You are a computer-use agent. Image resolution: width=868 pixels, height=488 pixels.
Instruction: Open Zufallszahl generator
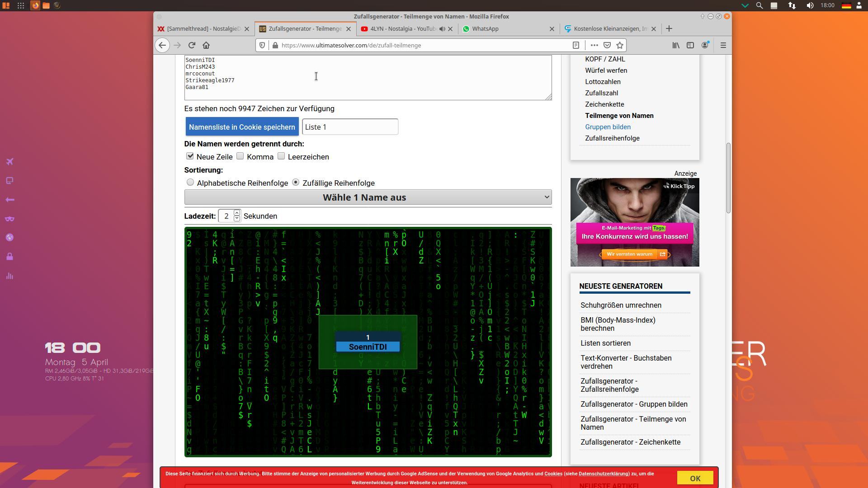point(601,93)
